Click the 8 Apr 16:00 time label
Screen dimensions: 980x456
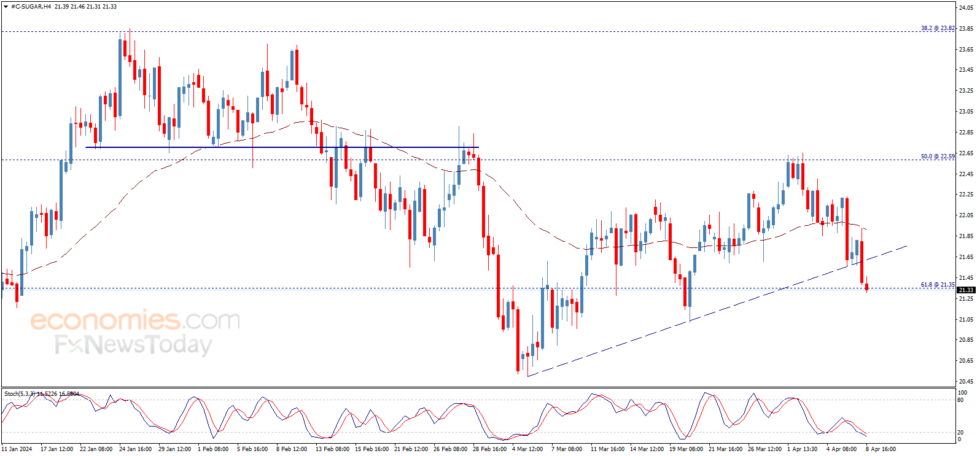pos(881,449)
